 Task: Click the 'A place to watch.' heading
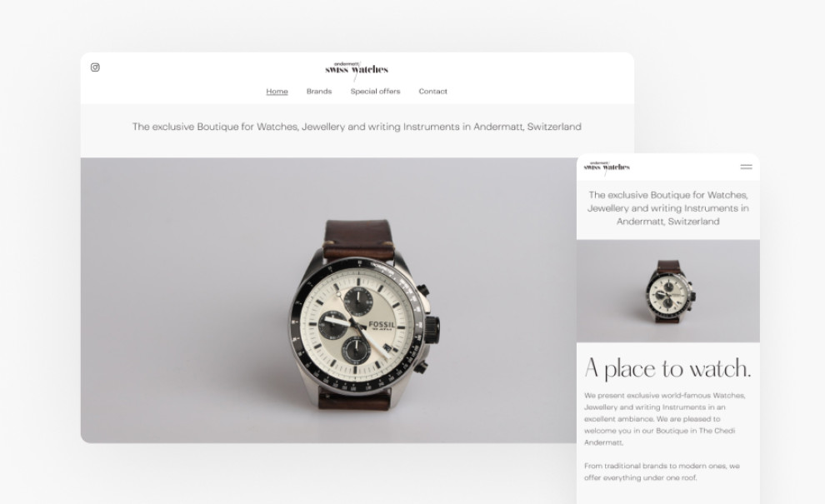click(x=667, y=368)
